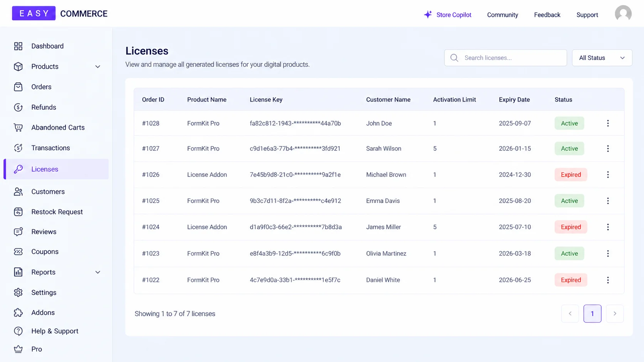This screenshot has height=362, width=644.
Task: Open the user avatar profile
Action: (623, 14)
